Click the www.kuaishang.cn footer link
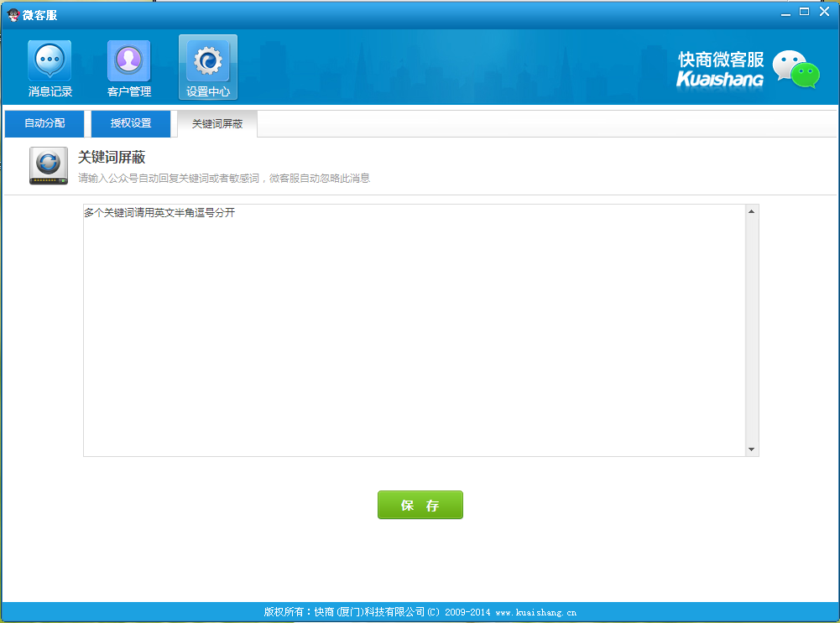The width and height of the screenshot is (840, 623). click(535, 612)
